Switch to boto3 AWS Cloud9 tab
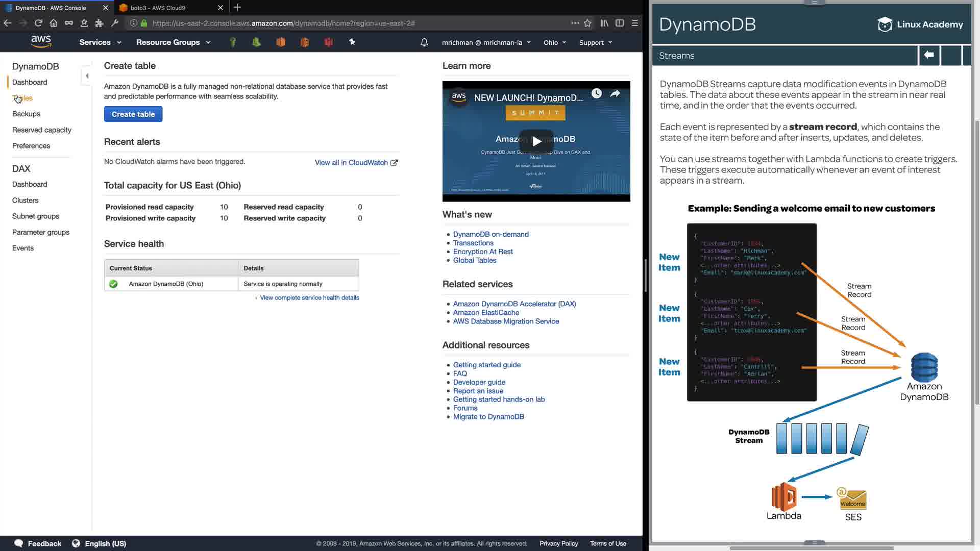The image size is (980, 551). [x=158, y=8]
